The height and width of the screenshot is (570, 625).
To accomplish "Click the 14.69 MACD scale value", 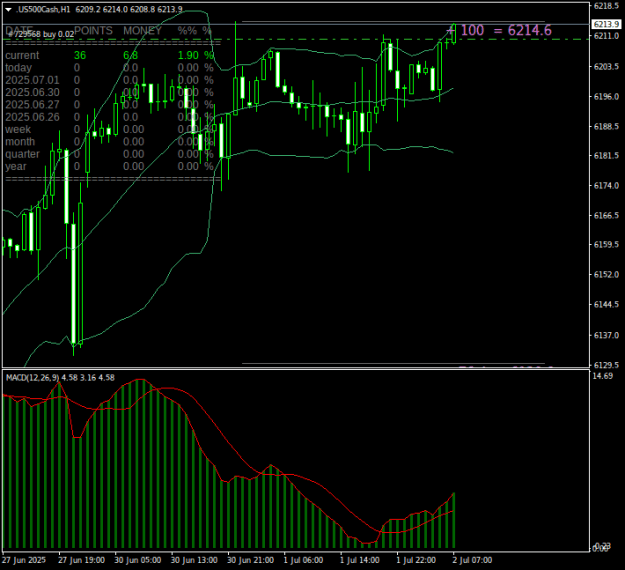I will (603, 376).
